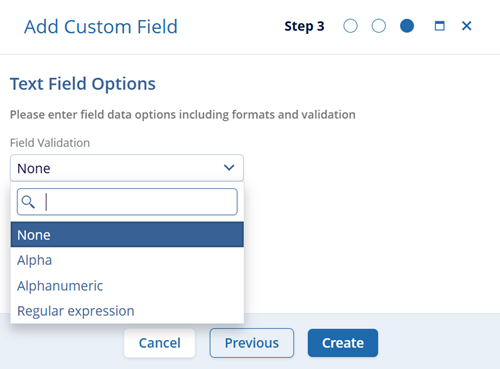This screenshot has width=500, height=369.
Task: Select Alpha validation option
Action: tap(127, 260)
